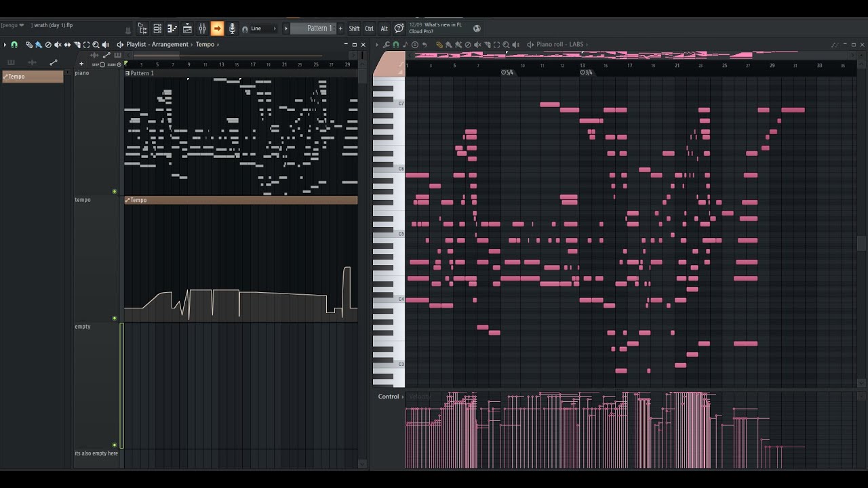
Task: Select the Playlist playback speaker tool
Action: click(105, 45)
